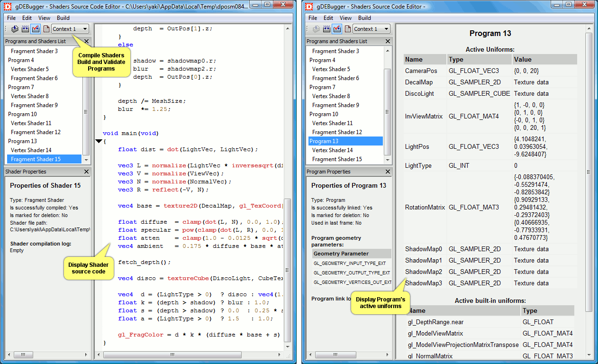The width and height of the screenshot is (598, 364).
Task: Click the document page icon in right window toolbar
Action: tap(347, 29)
